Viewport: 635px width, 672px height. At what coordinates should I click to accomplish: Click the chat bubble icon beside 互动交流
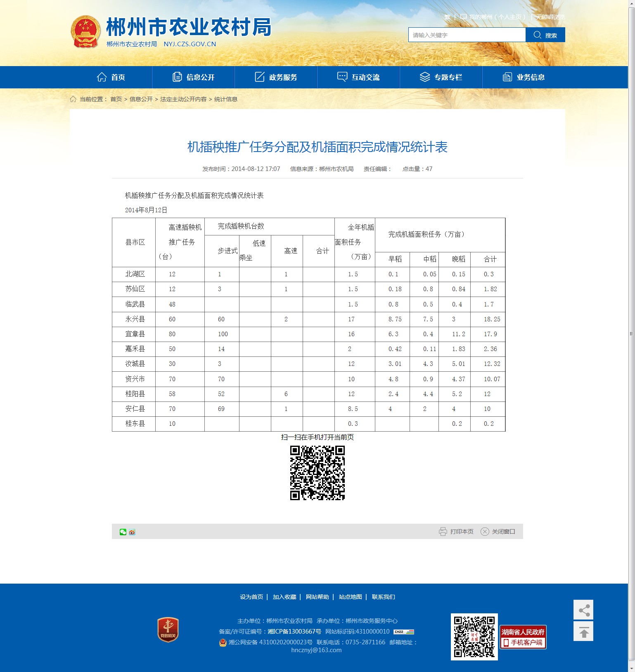click(x=342, y=77)
